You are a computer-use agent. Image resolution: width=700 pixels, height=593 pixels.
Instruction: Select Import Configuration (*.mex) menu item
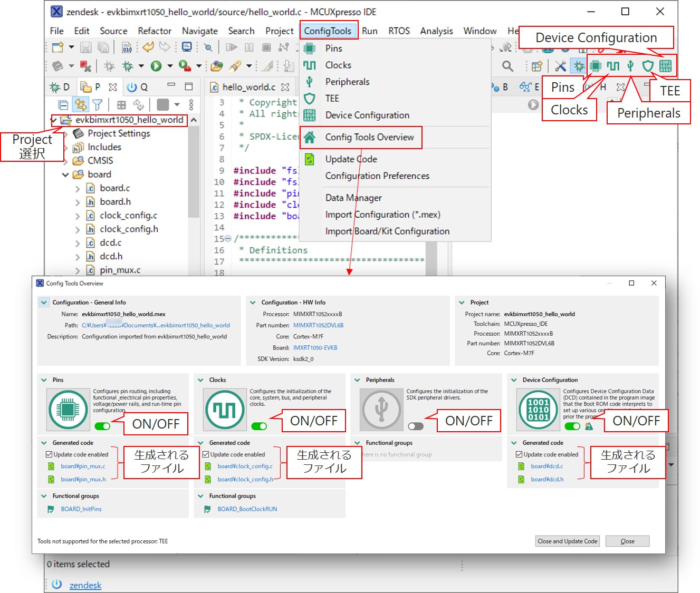click(383, 215)
